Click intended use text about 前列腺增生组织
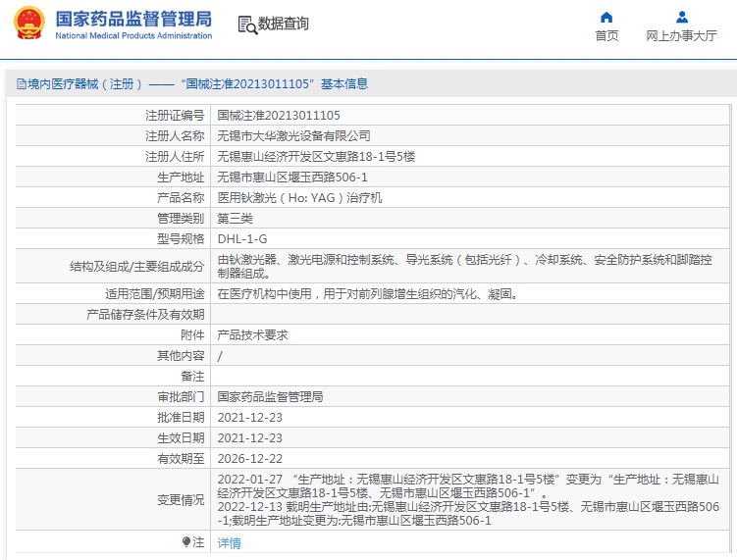This screenshot has width=737, height=560. 367,294
